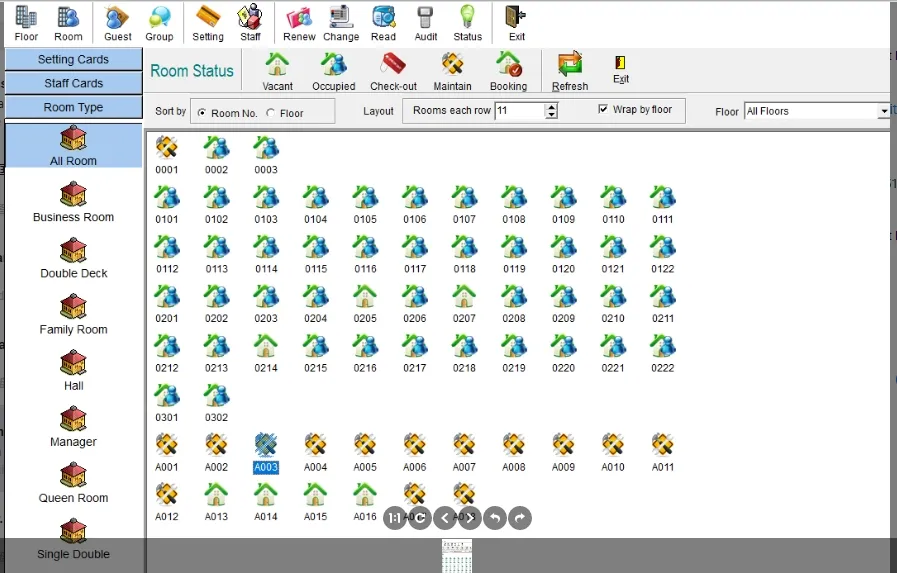Select Business Room in the sidebar

73,201
